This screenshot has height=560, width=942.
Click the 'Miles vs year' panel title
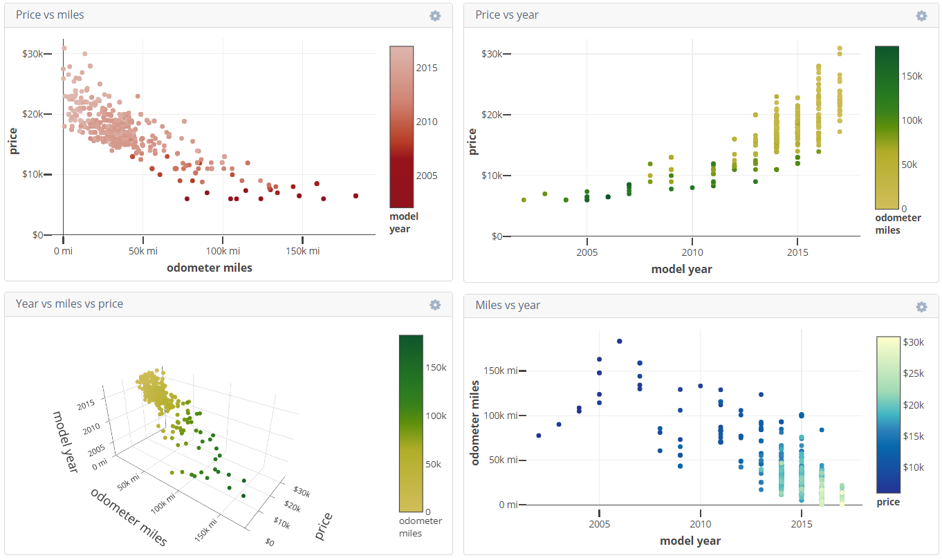click(508, 305)
